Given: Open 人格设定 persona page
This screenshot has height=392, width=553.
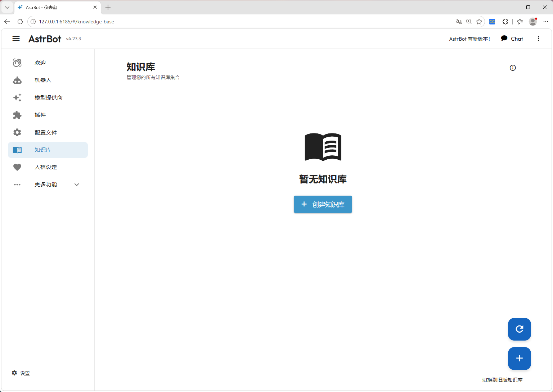Looking at the screenshot, I should pos(48,167).
